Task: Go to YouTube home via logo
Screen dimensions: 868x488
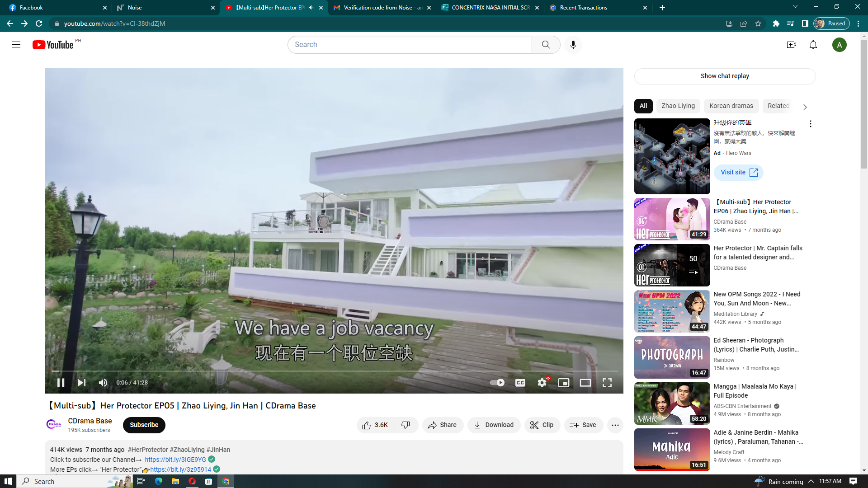Action: pos(53,45)
